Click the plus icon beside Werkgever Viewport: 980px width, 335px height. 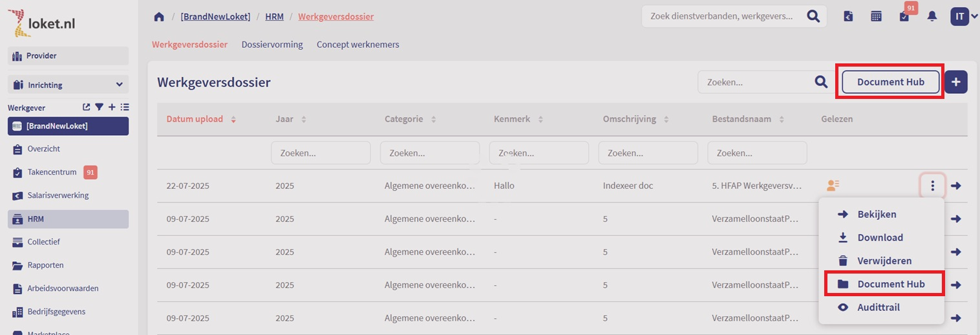[112, 107]
